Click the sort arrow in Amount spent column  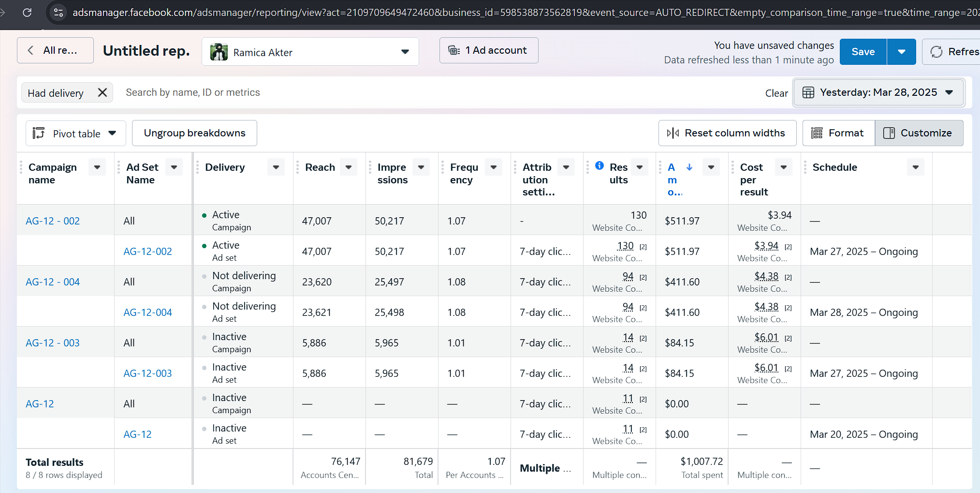689,167
